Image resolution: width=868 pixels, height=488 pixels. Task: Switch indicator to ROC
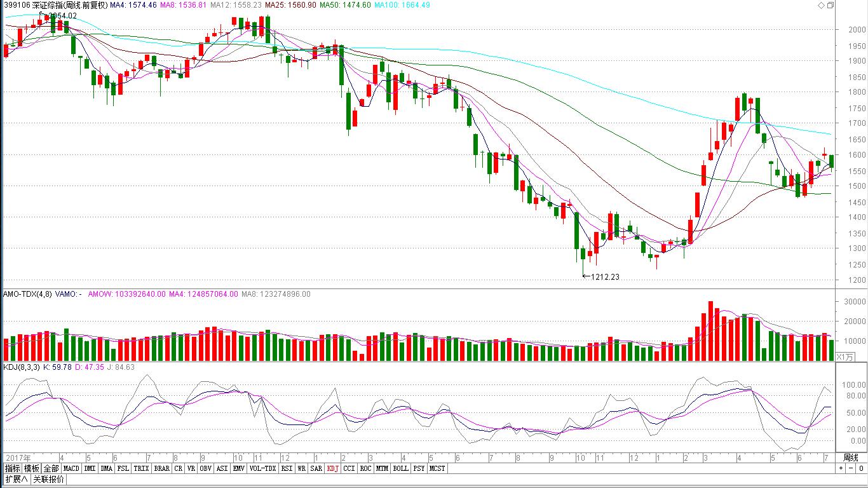tap(365, 468)
